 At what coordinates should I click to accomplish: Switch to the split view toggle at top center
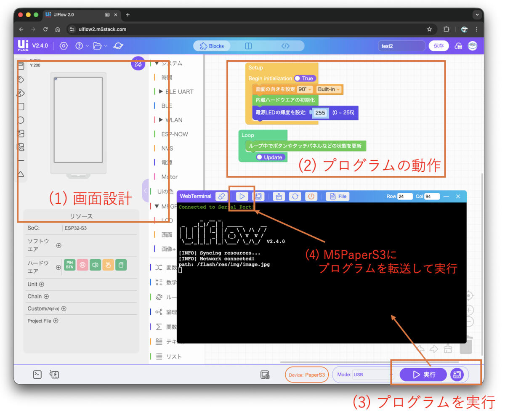pyautogui.click(x=248, y=45)
